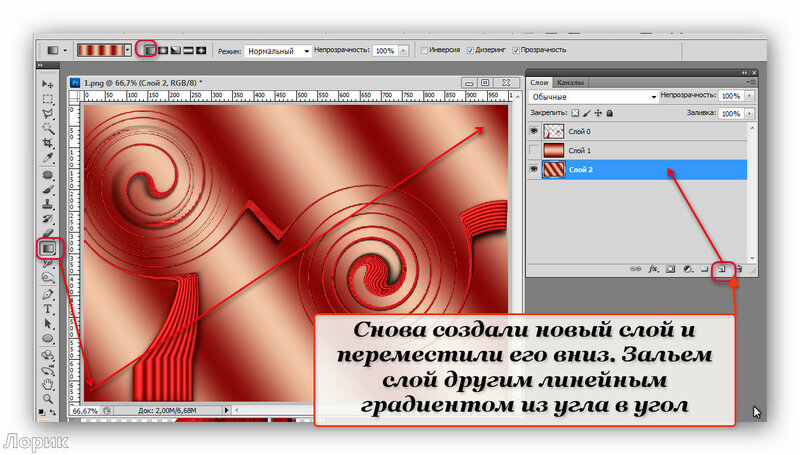Choose the angle gradient style
This screenshot has height=455, width=800.
[176, 50]
